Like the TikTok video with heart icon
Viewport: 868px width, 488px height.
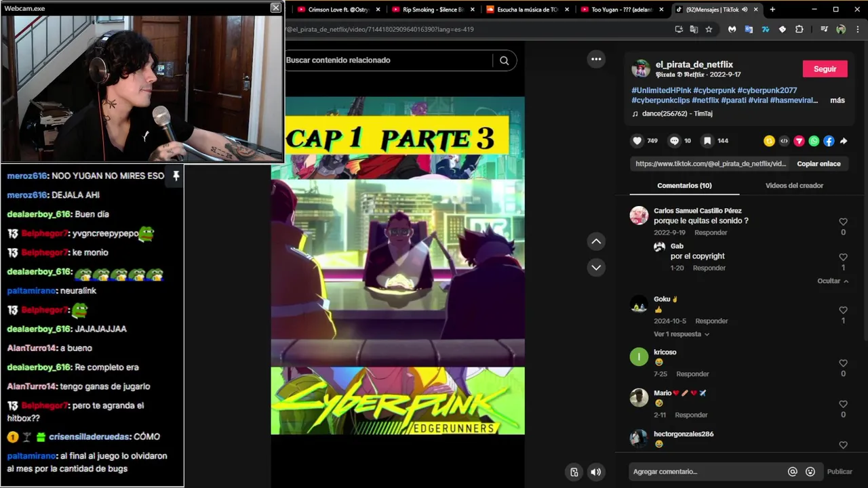tap(637, 141)
